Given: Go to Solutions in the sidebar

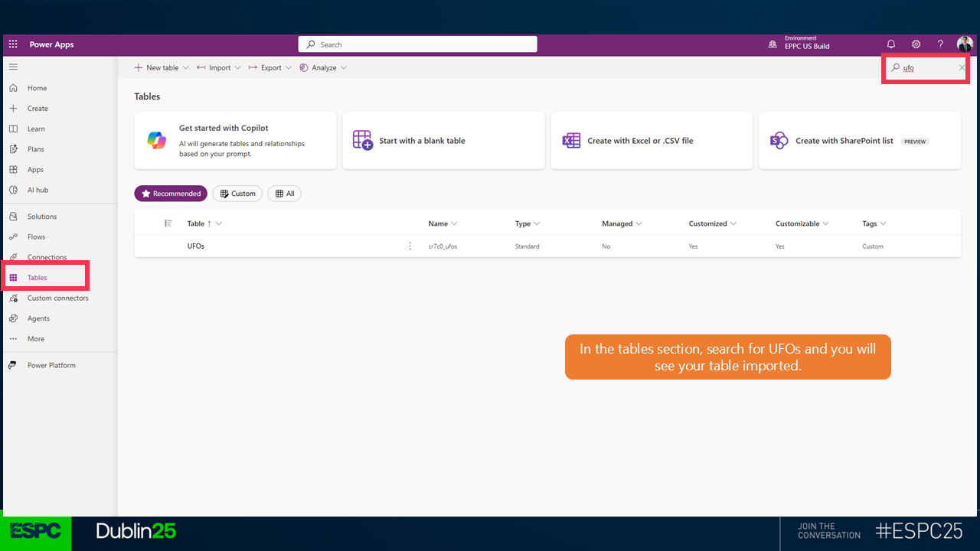Looking at the screenshot, I should (x=42, y=217).
